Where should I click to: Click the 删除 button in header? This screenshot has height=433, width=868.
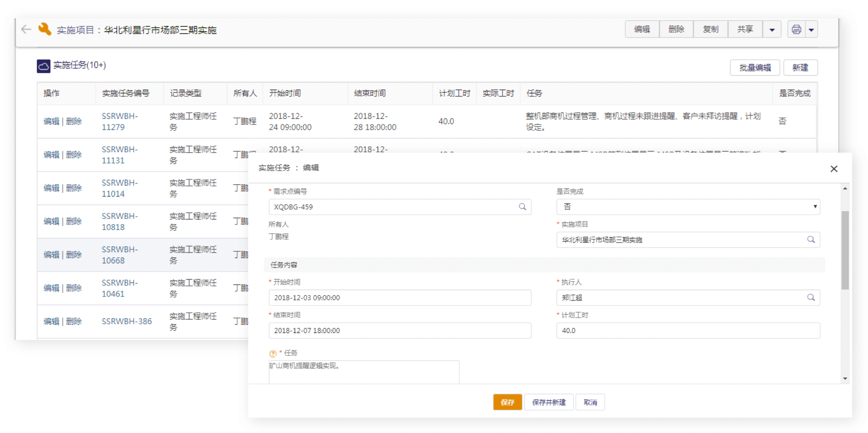pyautogui.click(x=676, y=29)
